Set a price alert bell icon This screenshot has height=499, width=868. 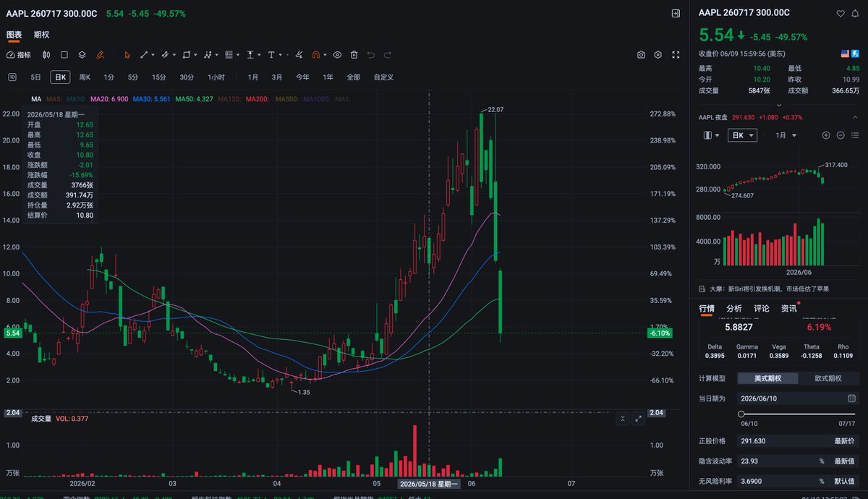(x=855, y=13)
